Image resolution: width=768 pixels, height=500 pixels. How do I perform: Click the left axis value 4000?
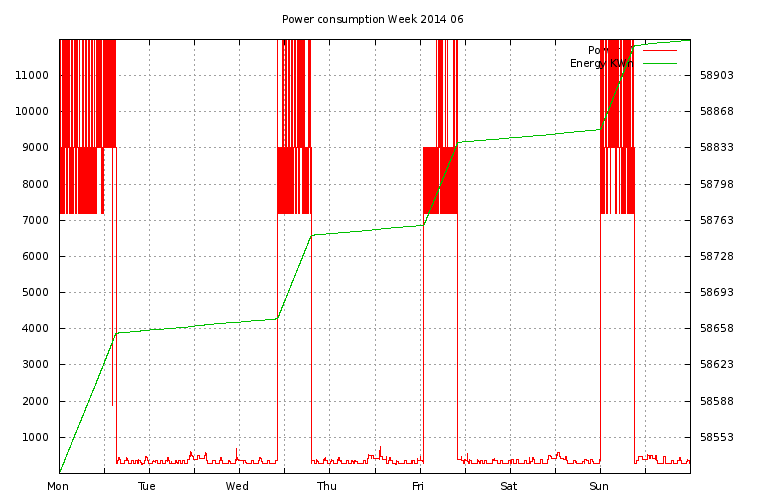pos(35,328)
